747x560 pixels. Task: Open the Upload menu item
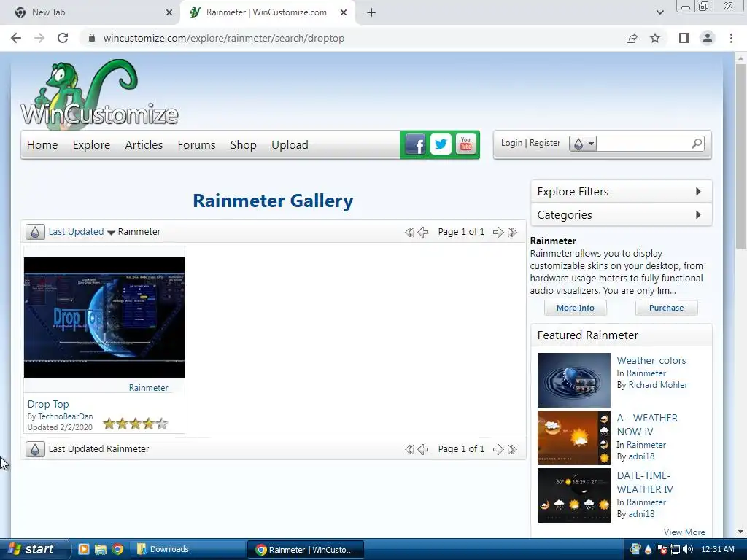[290, 145]
